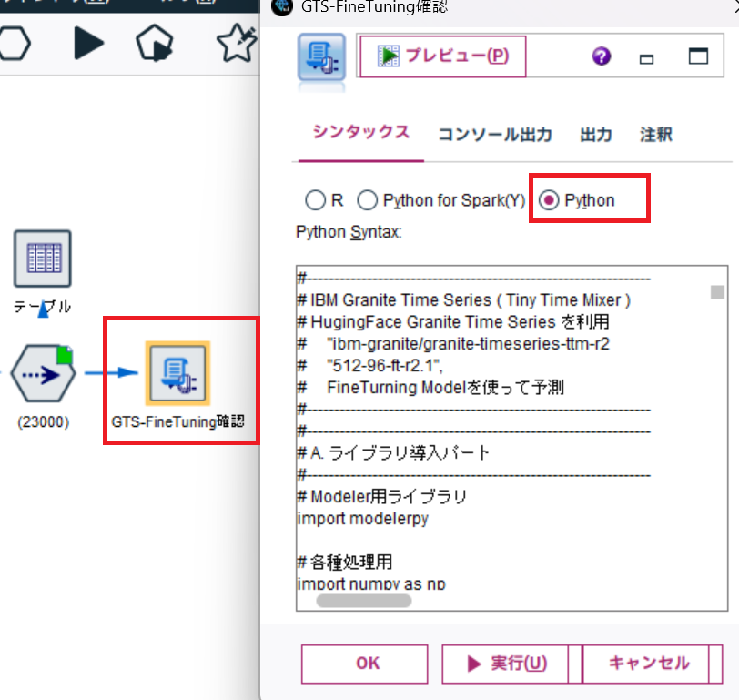The width and height of the screenshot is (739, 700).
Task: Open the 出力 tab
Action: point(596,135)
